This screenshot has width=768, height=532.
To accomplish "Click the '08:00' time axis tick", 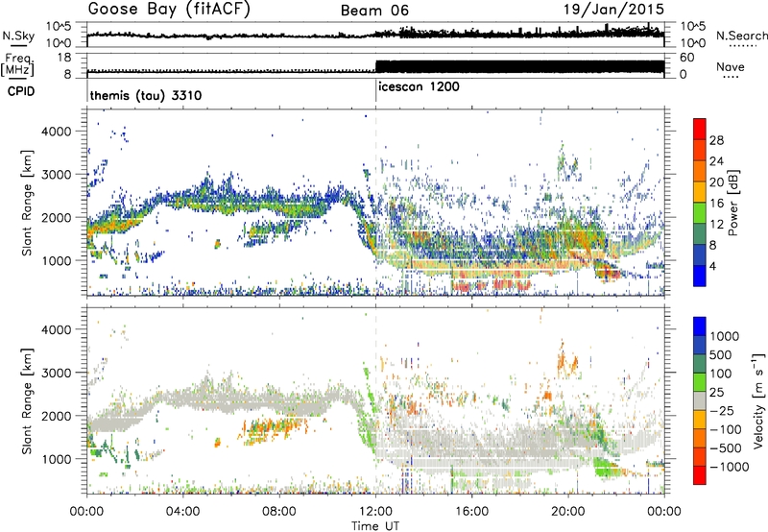I will pos(279,512).
